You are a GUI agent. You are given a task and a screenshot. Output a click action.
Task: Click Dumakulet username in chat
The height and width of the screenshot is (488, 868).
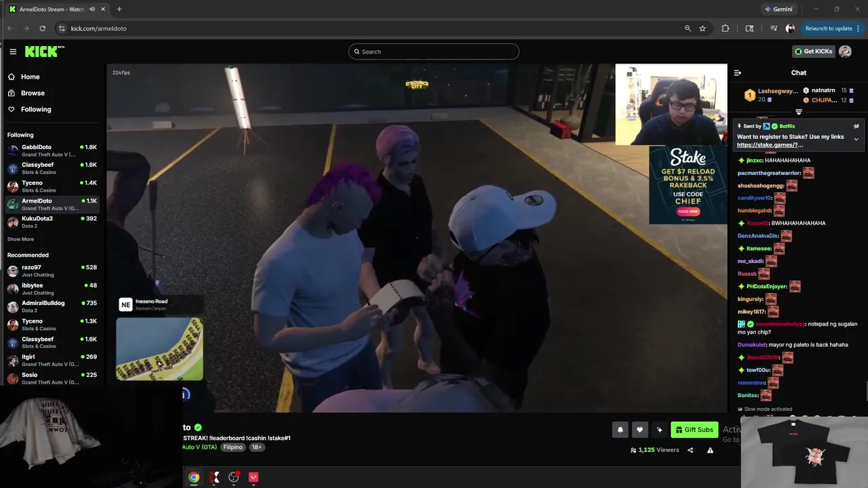(752, 345)
